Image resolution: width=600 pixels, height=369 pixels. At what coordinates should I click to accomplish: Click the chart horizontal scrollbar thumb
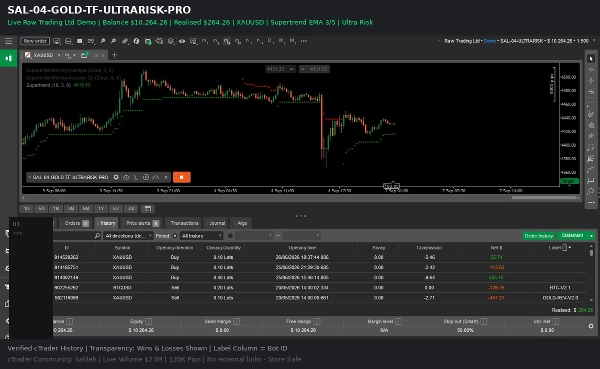(544, 198)
